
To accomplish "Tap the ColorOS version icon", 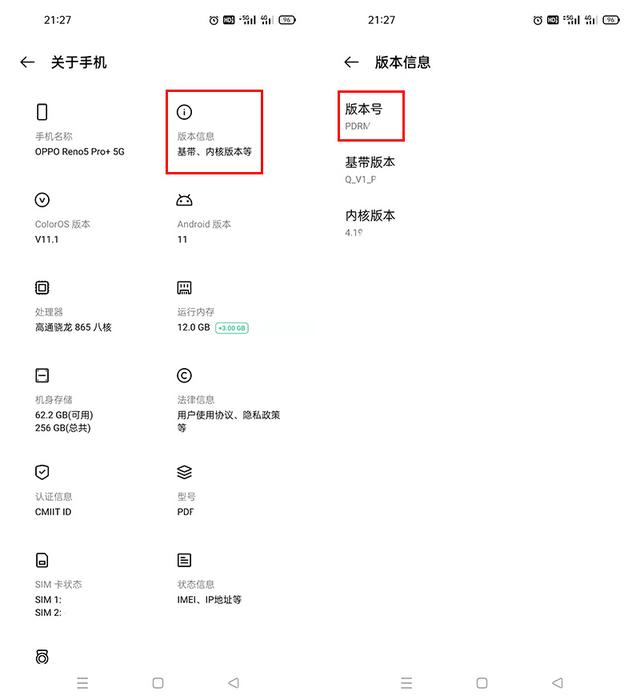I will [x=42, y=200].
